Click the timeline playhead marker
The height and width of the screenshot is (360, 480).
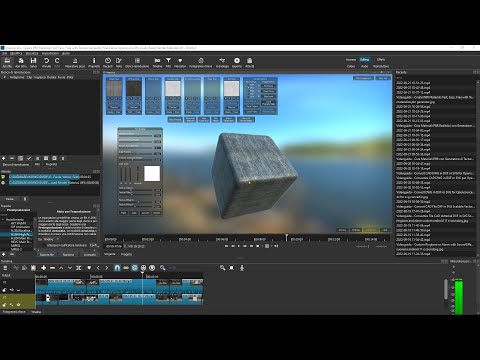tap(142, 273)
